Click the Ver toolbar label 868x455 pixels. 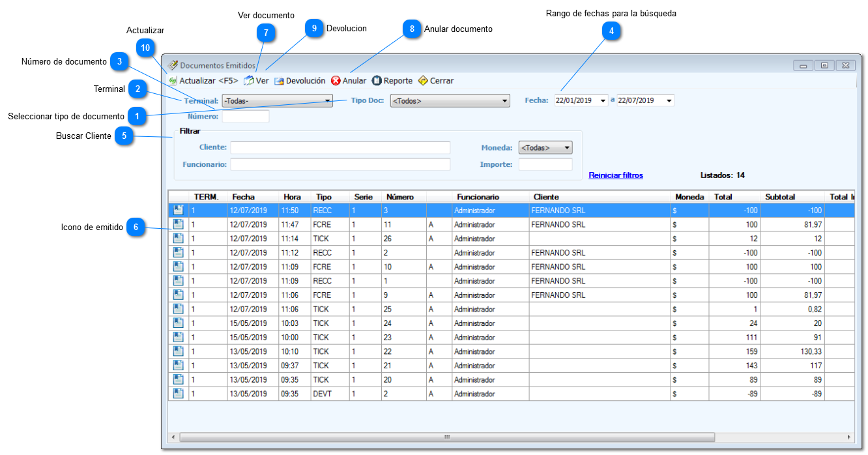tap(262, 81)
